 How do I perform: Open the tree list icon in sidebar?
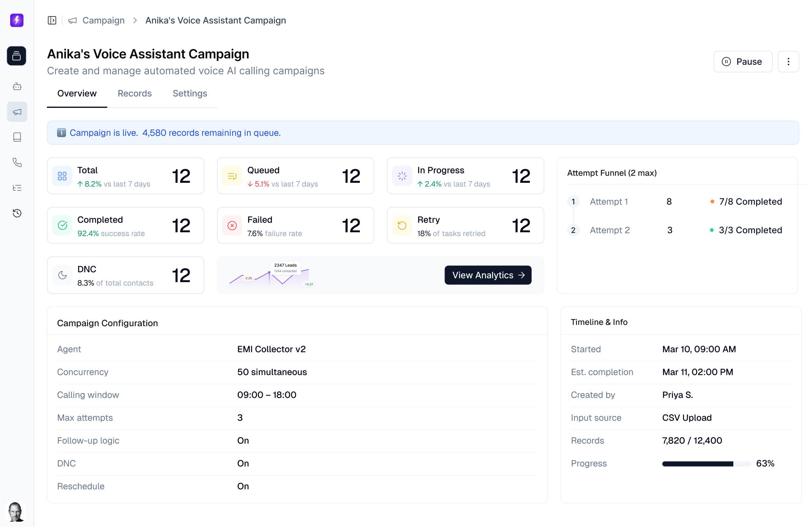click(17, 187)
